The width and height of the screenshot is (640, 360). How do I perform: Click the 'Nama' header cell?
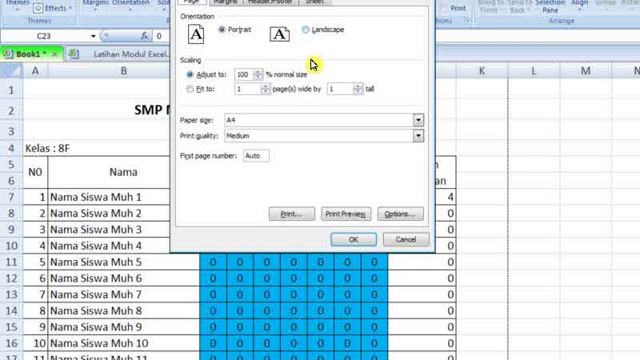(x=123, y=172)
